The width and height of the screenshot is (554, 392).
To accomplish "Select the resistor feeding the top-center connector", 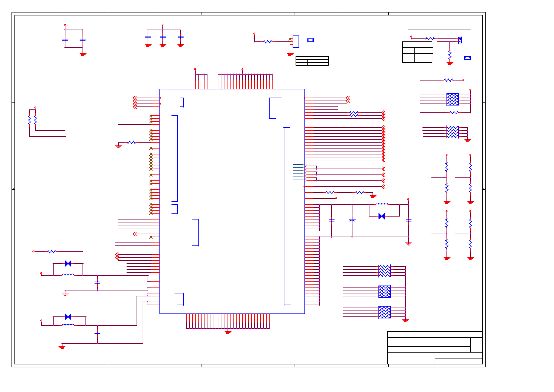I will [268, 42].
